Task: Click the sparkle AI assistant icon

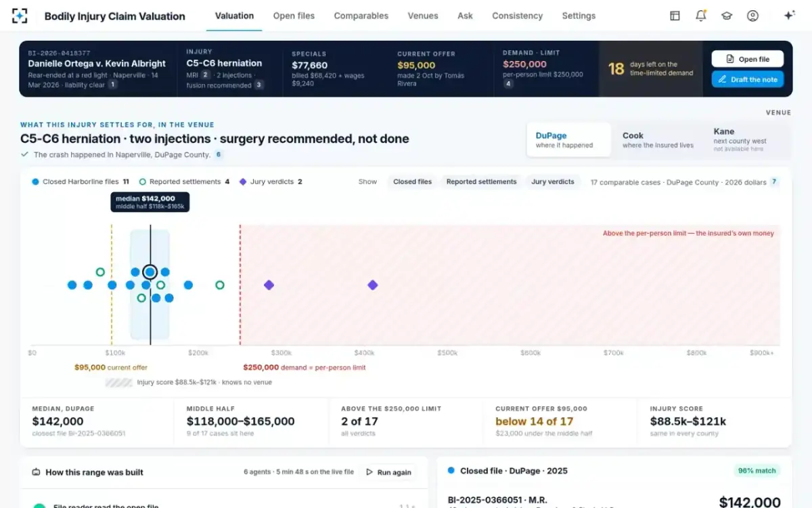Action: [789, 16]
